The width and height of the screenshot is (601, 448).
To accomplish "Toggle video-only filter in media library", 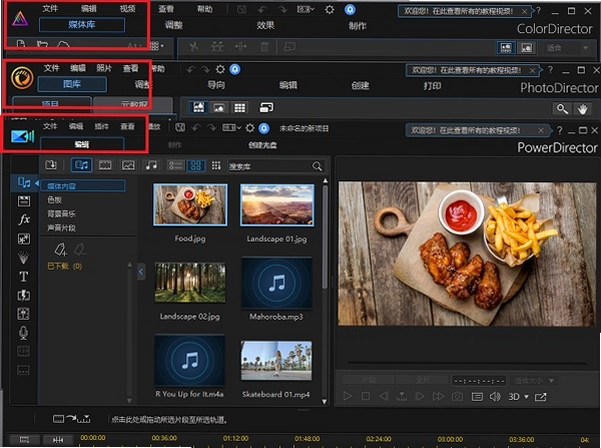I will click(x=105, y=165).
